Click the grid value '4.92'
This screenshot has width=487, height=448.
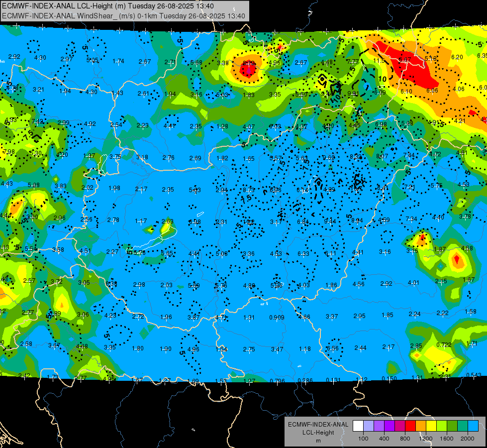90,124
